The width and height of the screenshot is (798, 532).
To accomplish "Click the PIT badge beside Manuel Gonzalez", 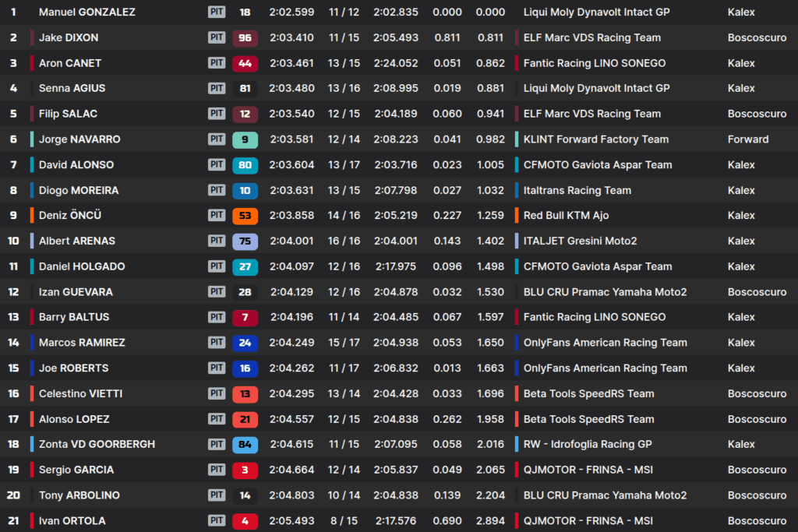I will pyautogui.click(x=217, y=12).
